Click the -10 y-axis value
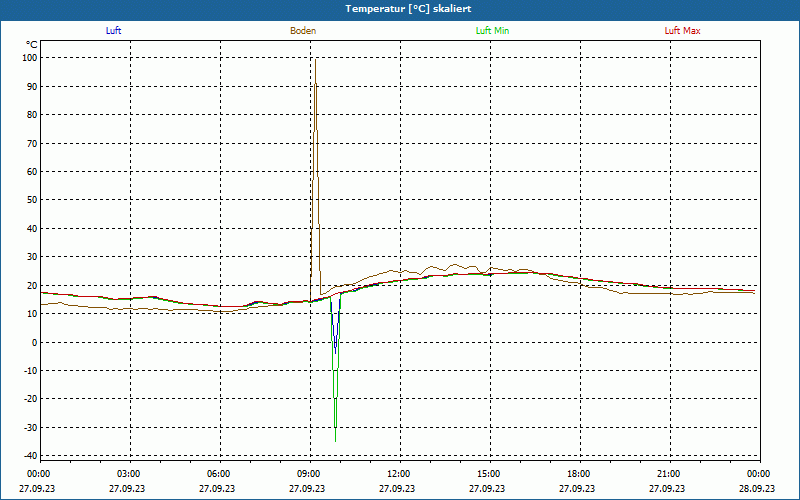800x500 pixels. [x=31, y=370]
